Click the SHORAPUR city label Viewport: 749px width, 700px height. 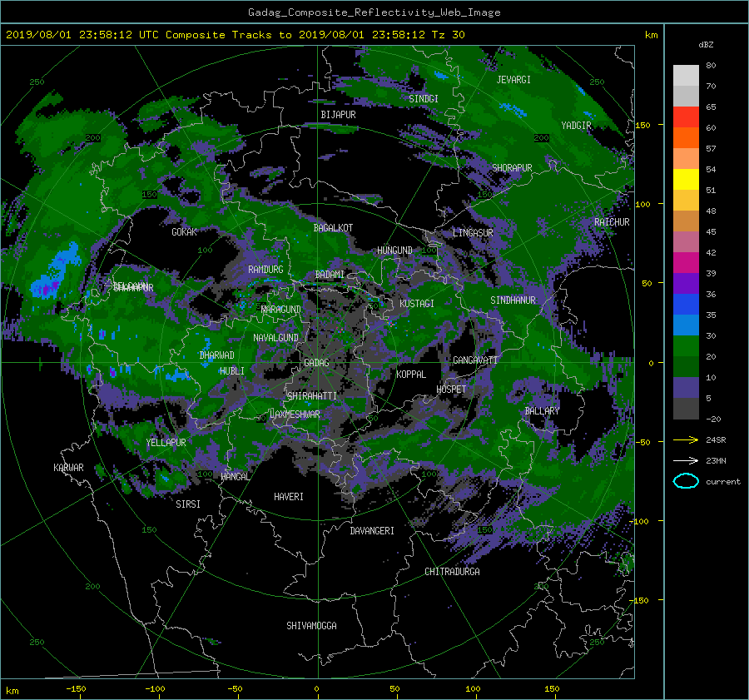coord(512,168)
